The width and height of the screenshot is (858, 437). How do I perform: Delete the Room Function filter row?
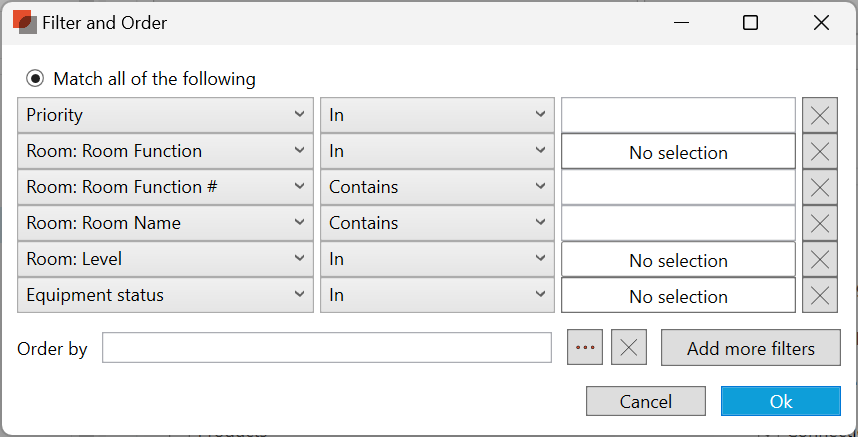tap(819, 152)
